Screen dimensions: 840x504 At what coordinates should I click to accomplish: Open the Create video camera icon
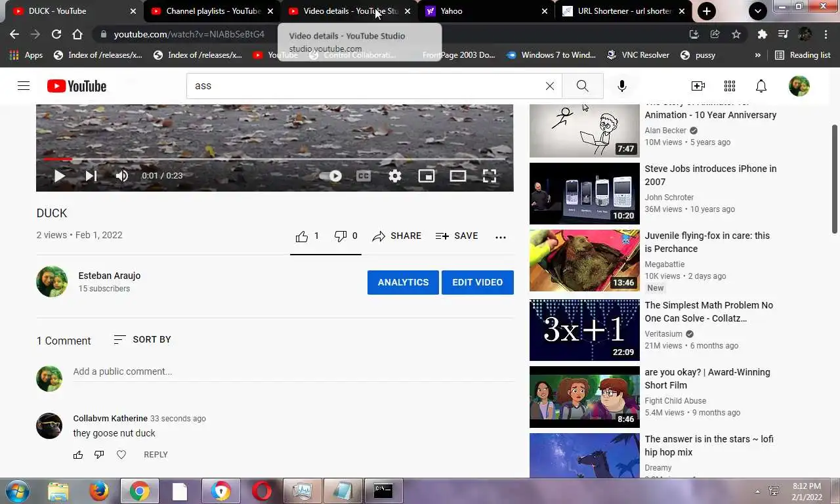(x=698, y=86)
